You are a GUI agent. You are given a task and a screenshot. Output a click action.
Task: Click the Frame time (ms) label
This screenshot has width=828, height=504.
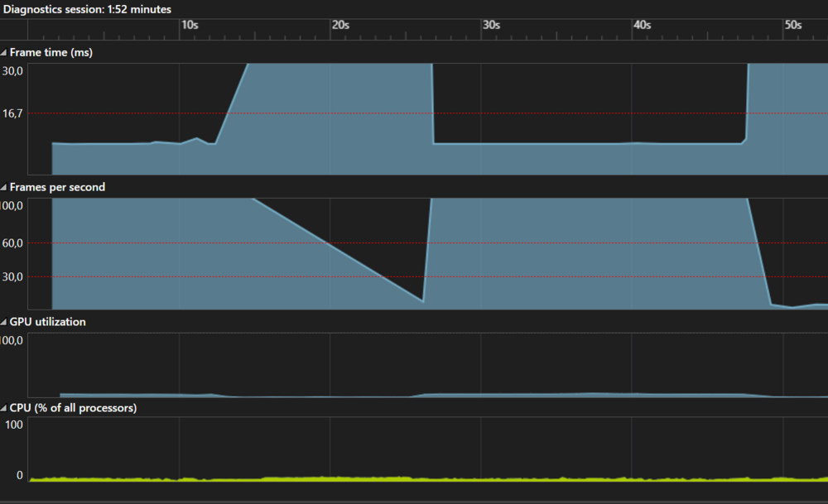click(x=51, y=52)
